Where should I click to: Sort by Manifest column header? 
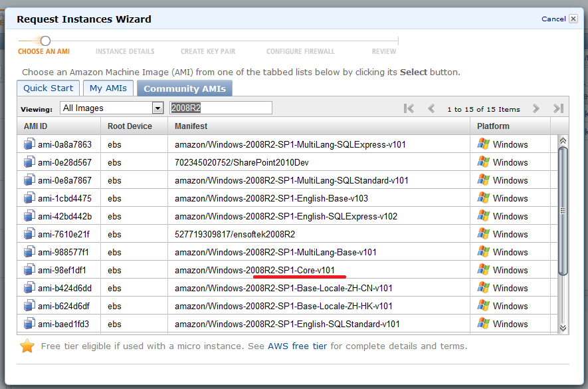point(319,126)
